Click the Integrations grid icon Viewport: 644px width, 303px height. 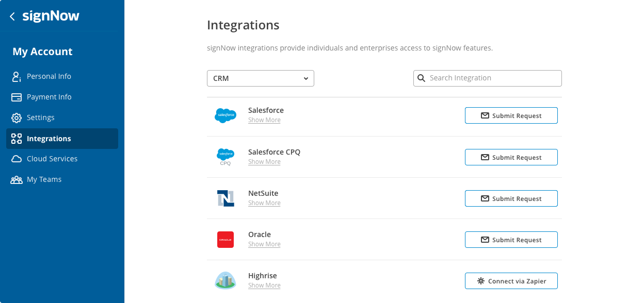pos(16,138)
